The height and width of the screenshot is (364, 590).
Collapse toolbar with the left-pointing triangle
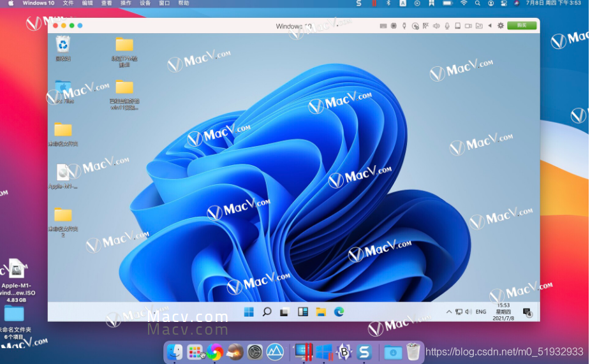pyautogui.click(x=489, y=25)
